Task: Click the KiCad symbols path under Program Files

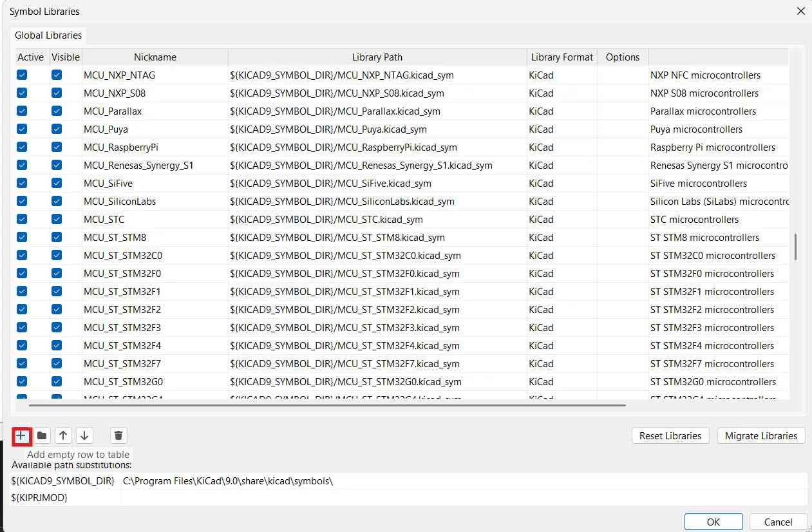Action: (x=228, y=480)
